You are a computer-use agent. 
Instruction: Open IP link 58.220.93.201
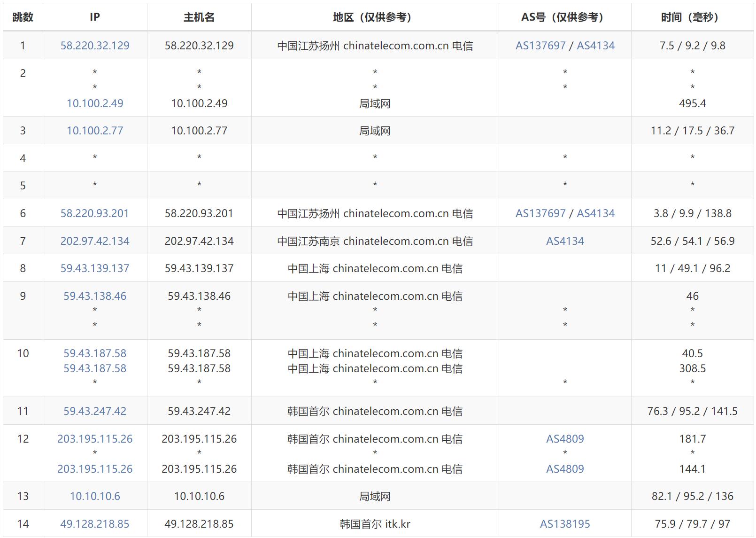pos(95,213)
